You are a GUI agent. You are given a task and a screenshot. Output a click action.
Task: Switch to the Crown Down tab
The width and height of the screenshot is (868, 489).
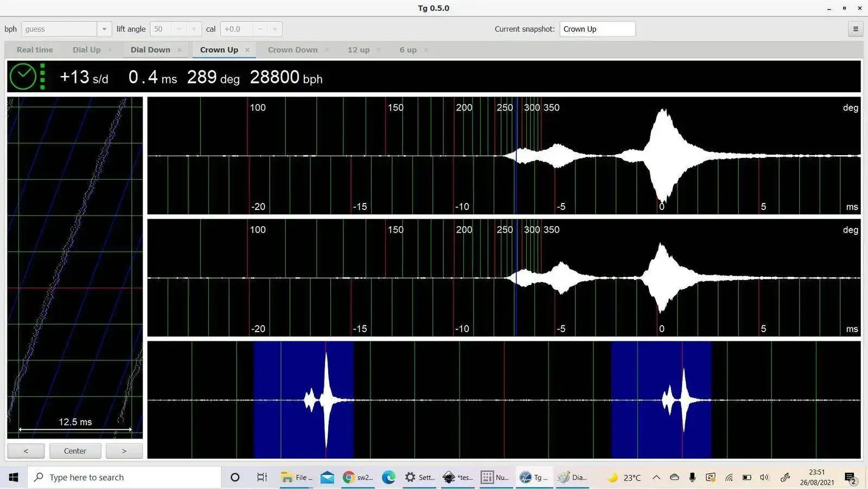[293, 50]
